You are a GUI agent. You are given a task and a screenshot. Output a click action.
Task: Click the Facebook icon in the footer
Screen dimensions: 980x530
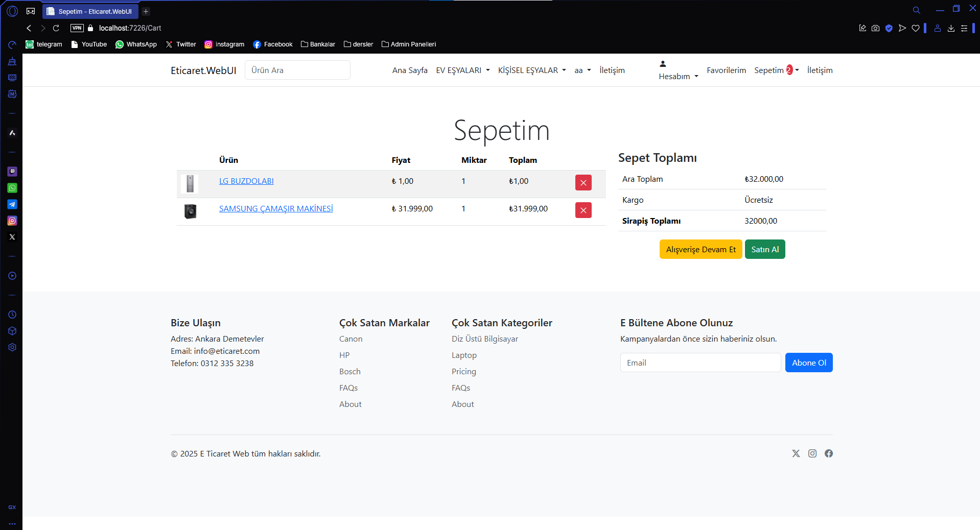pos(828,453)
